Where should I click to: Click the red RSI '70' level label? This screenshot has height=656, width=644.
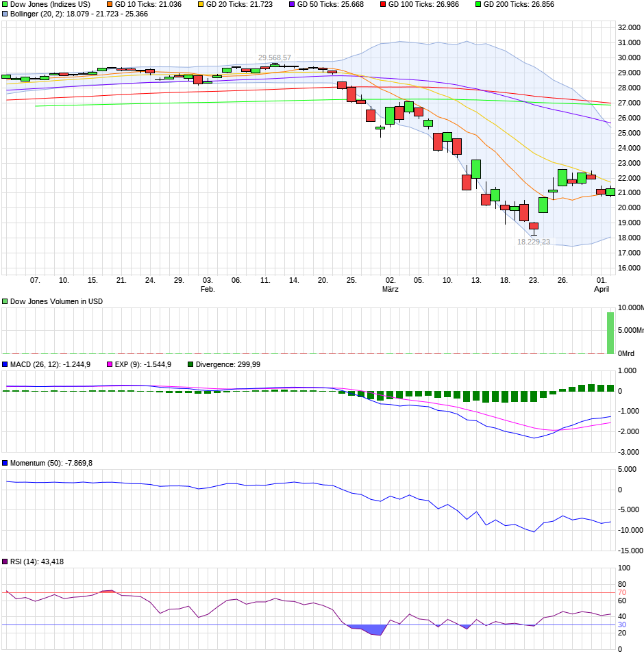click(622, 592)
